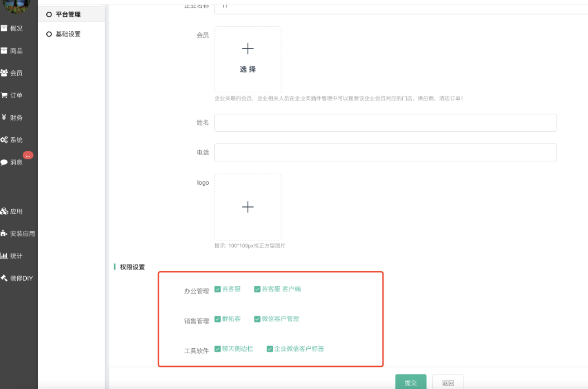Uncheck the 微信客户管理 checkbox
The height and width of the screenshot is (389, 588).
257,319
